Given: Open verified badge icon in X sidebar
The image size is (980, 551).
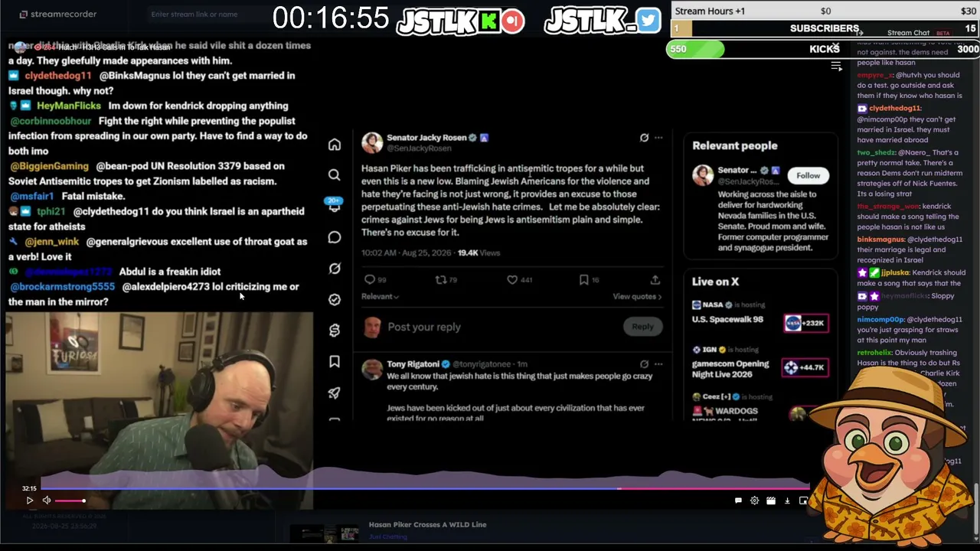Looking at the screenshot, I should click(x=335, y=299).
